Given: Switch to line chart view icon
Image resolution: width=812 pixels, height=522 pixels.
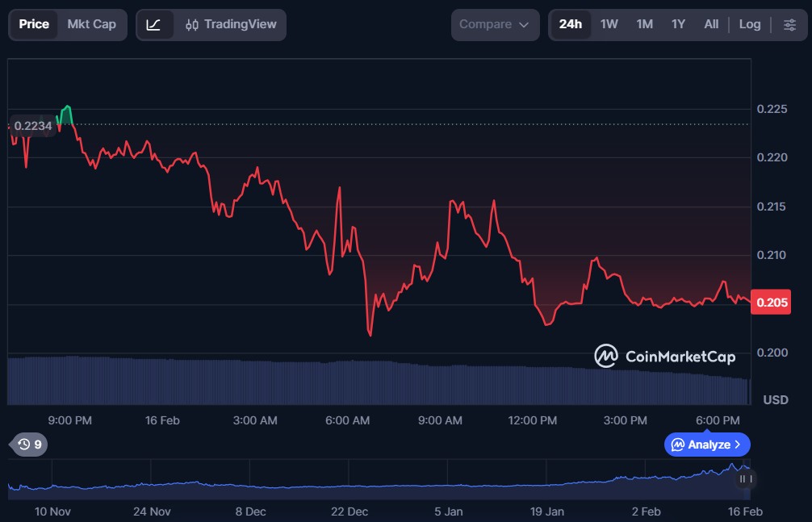Looking at the screenshot, I should [154, 24].
